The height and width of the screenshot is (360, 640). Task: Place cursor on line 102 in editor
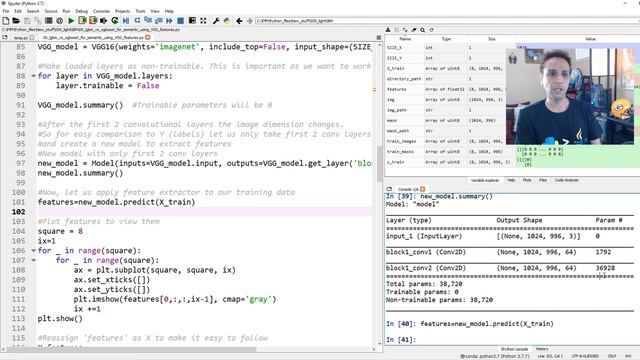[204, 212]
